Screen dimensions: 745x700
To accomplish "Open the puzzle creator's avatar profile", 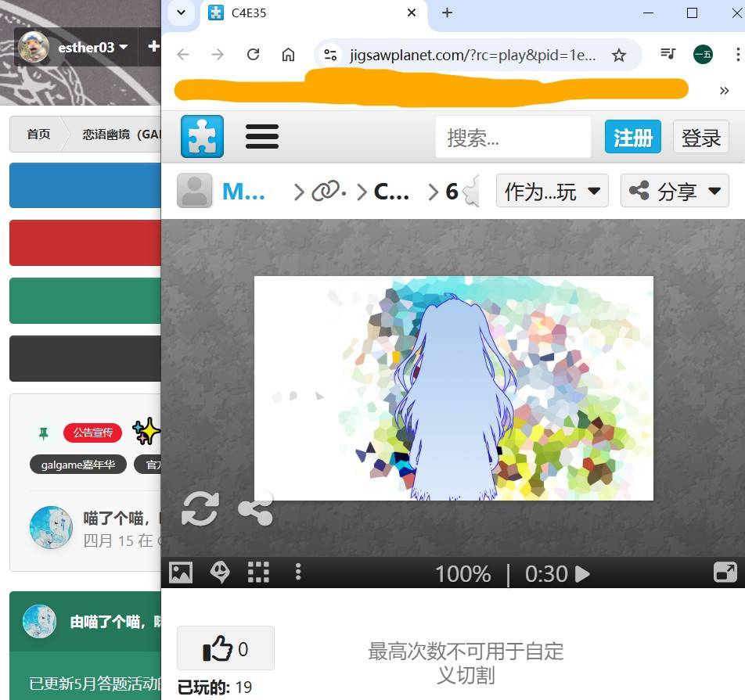I will (195, 191).
